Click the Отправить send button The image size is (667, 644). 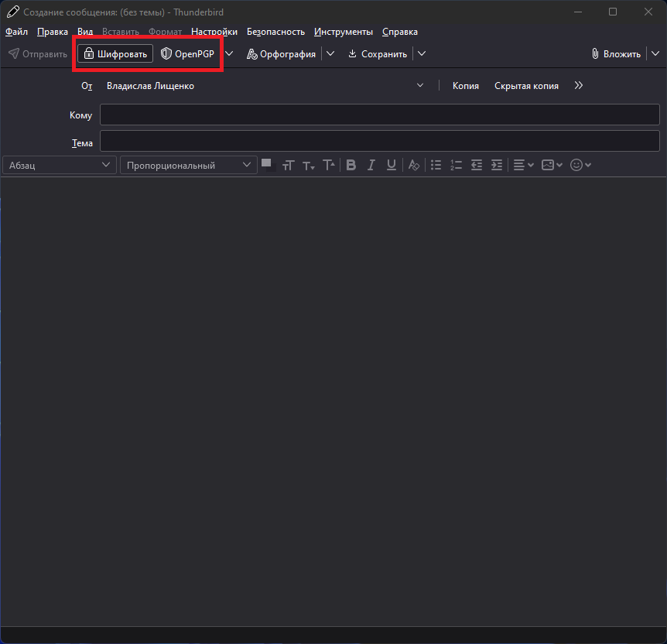point(38,54)
